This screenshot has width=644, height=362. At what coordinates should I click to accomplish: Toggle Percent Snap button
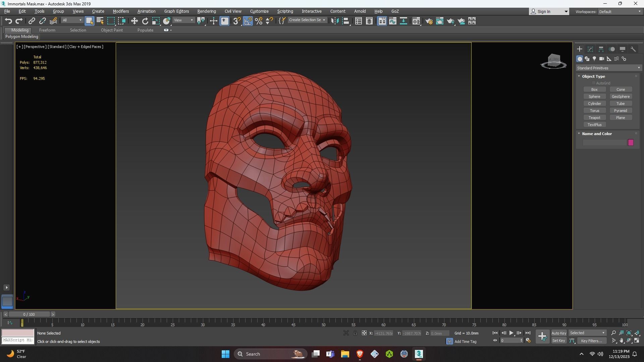pyautogui.click(x=259, y=21)
